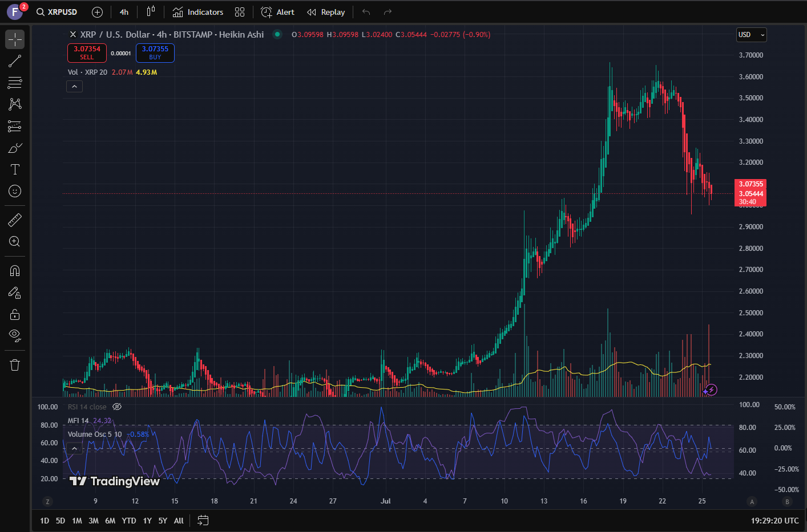Collapse the main chart indicator legend
The image size is (807, 532).
[74, 86]
